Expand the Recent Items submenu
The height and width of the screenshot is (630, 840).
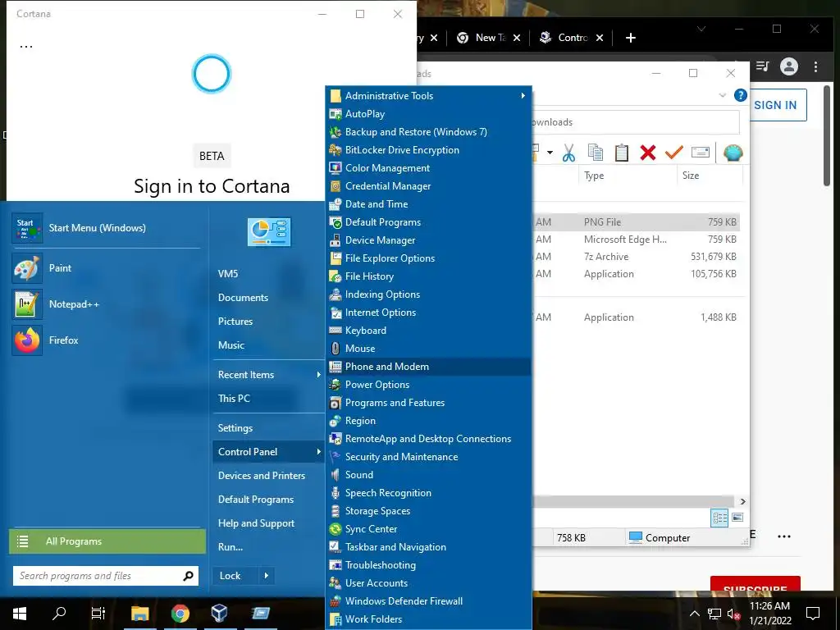[319, 374]
